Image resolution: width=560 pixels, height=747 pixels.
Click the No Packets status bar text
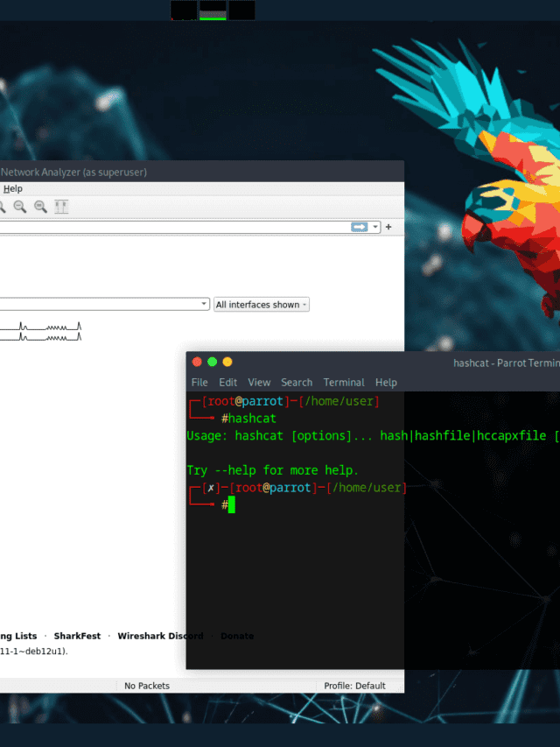(x=147, y=686)
